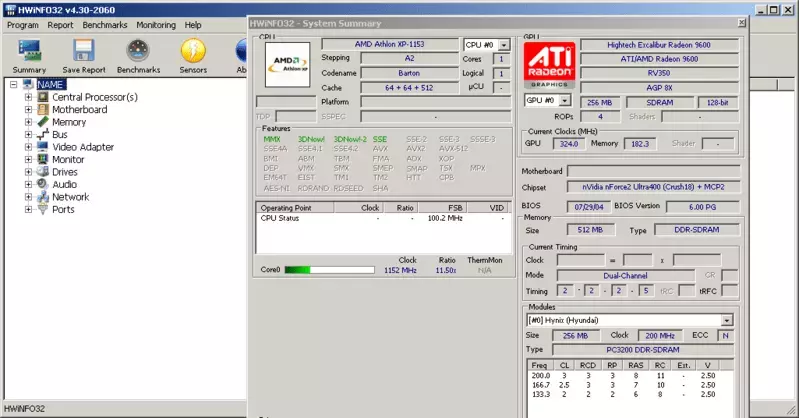
Task: Click the RAS timing column header
Action: point(636,365)
